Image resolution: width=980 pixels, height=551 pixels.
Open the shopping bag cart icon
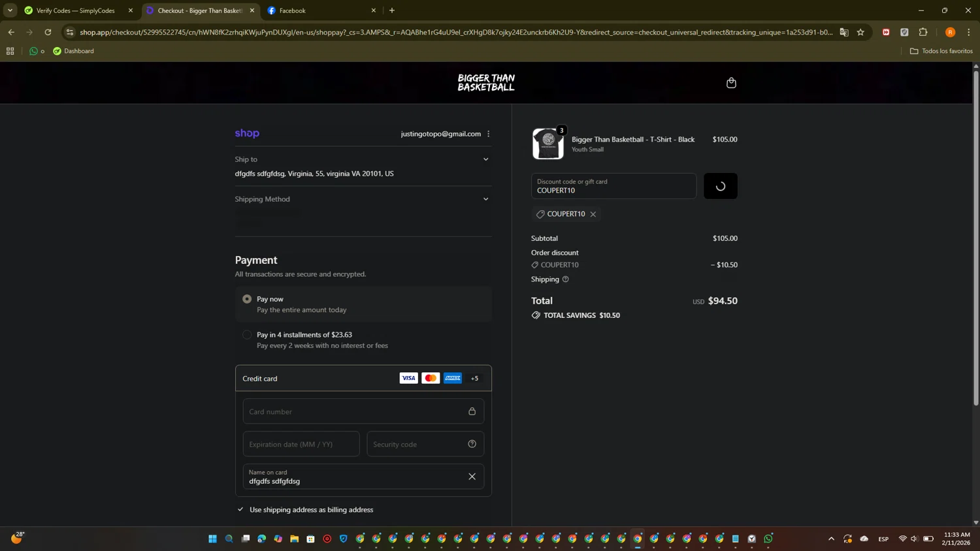tap(731, 83)
